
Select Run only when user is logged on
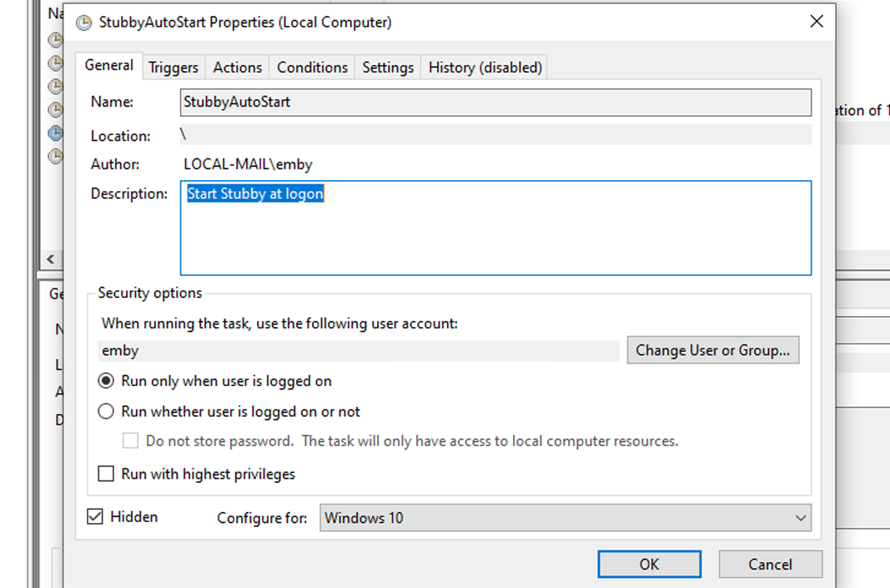[x=107, y=381]
